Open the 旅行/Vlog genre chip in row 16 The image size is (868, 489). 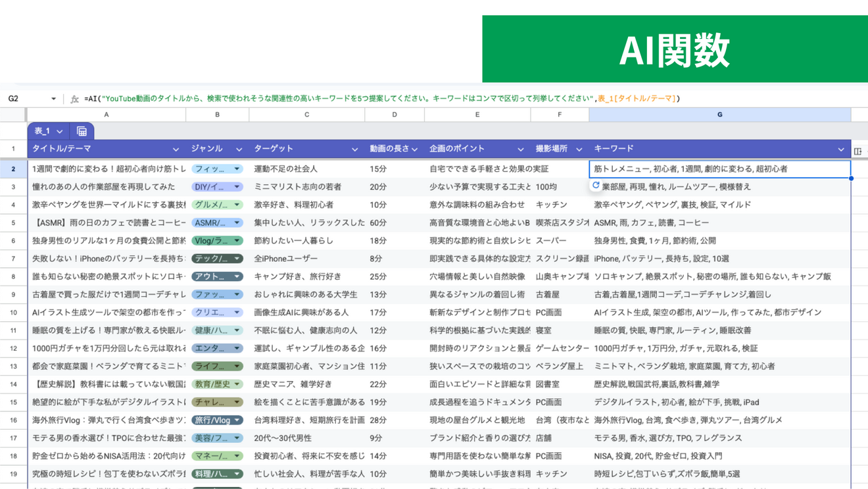point(217,420)
